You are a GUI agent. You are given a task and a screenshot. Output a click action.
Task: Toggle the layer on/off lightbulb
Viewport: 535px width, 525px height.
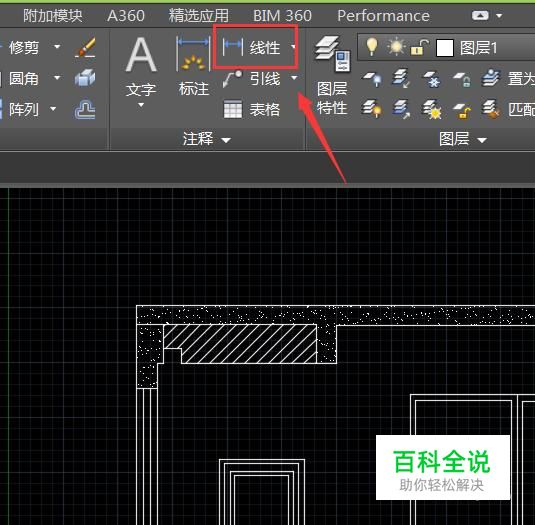[372, 47]
